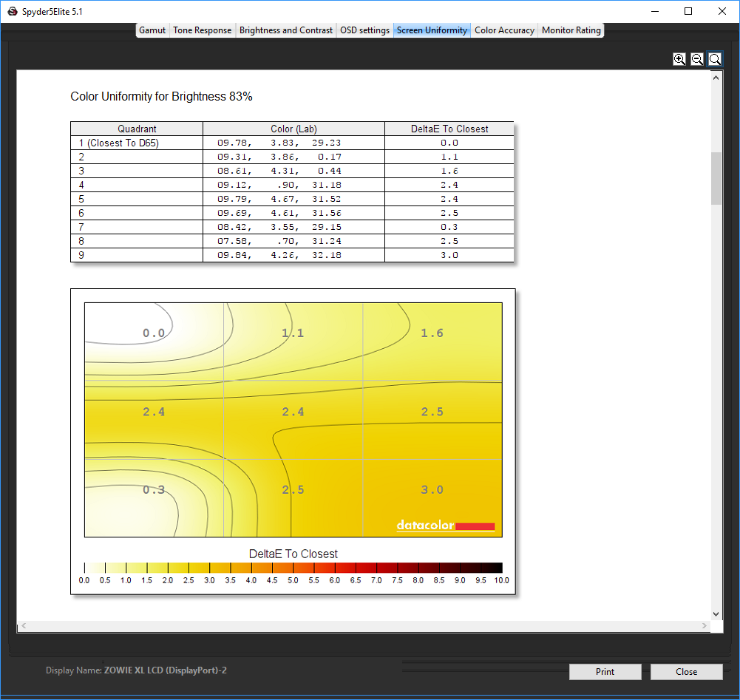
Task: Minimize the Spyder5Elite window
Action: pyautogui.click(x=654, y=11)
